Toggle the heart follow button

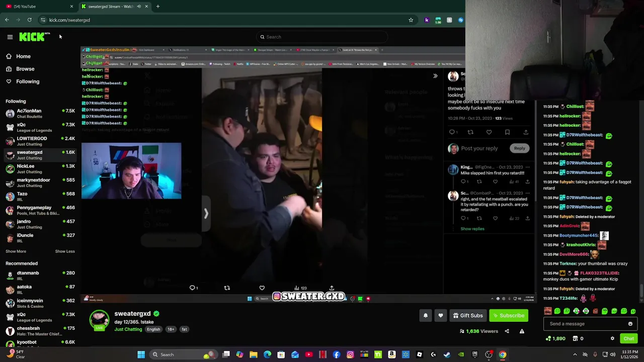[441, 315]
